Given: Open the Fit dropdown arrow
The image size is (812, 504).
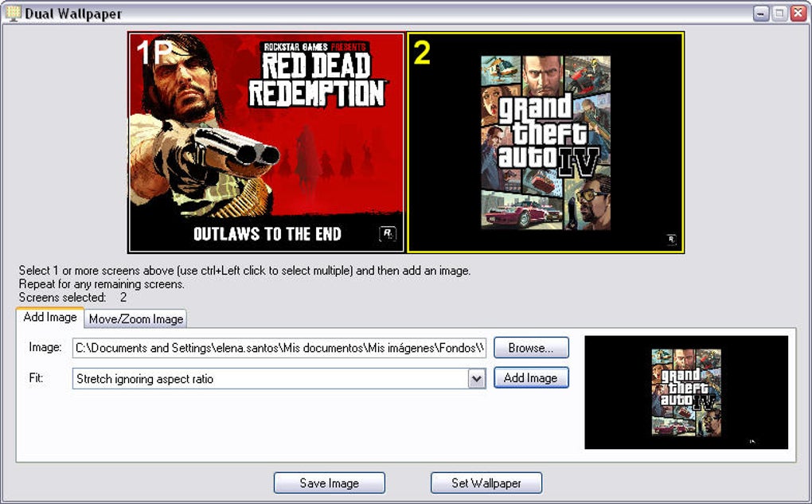Looking at the screenshot, I should (x=476, y=379).
